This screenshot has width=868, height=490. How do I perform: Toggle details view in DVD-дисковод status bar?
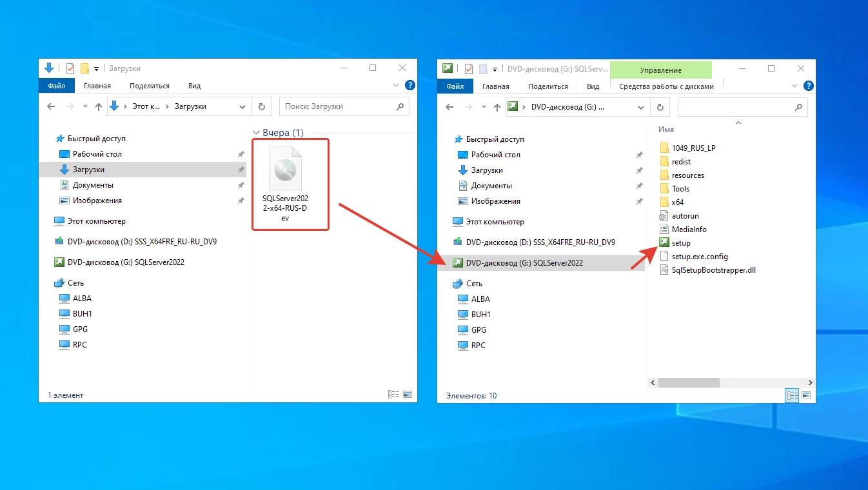[x=793, y=395]
